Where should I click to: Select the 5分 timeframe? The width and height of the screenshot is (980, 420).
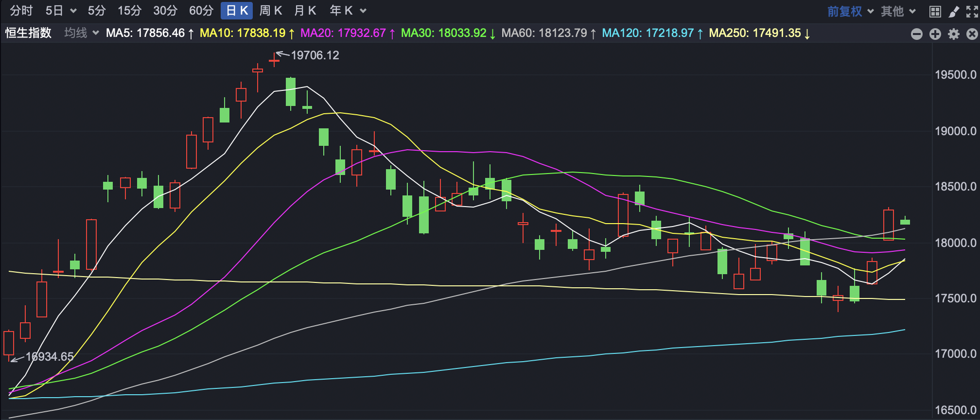click(x=97, y=11)
